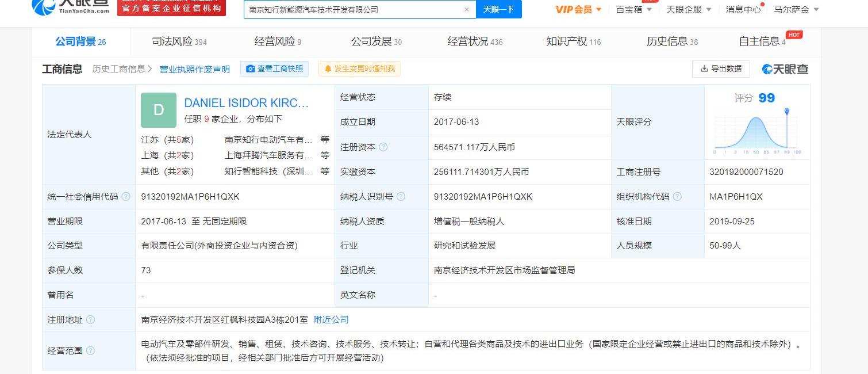Expand the 百宝箱 menu
The image size is (868, 374).
634,9
